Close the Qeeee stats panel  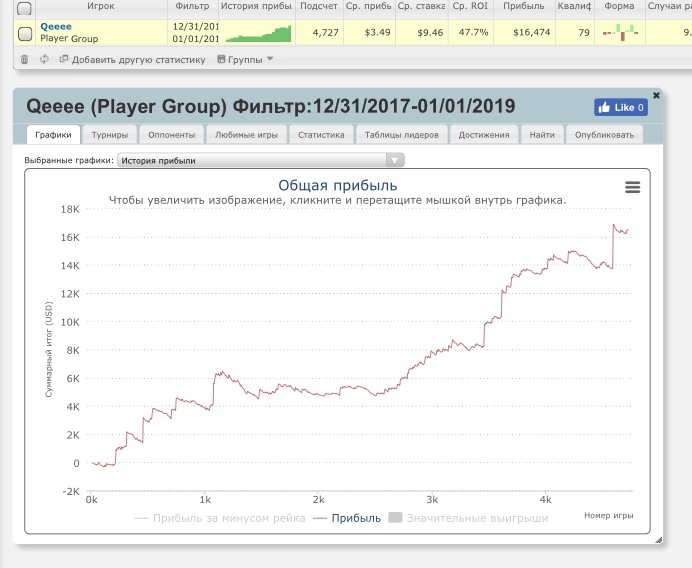pos(656,95)
